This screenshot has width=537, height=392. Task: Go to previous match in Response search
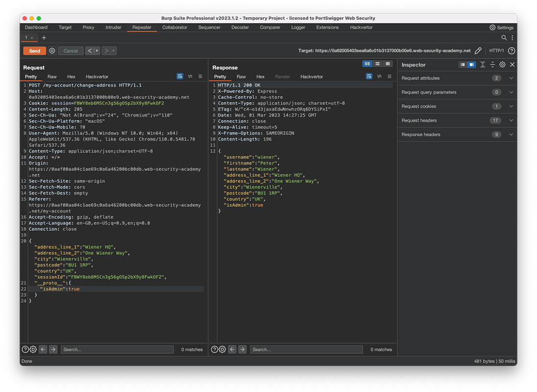[x=232, y=349]
